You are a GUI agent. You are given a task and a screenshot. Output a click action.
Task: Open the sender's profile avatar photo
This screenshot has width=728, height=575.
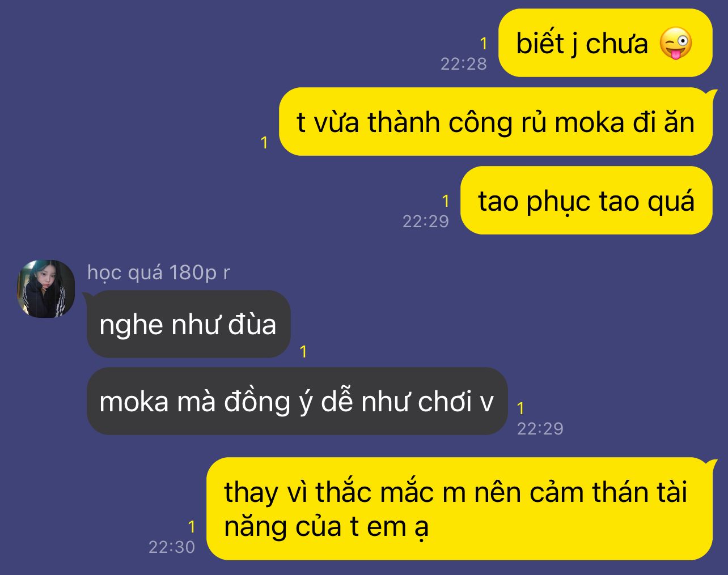click(x=46, y=289)
